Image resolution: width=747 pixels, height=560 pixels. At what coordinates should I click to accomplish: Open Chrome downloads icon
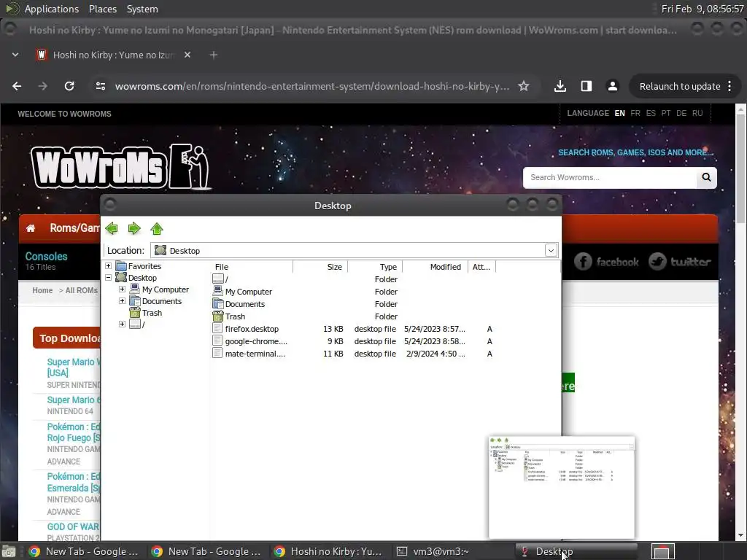click(560, 86)
